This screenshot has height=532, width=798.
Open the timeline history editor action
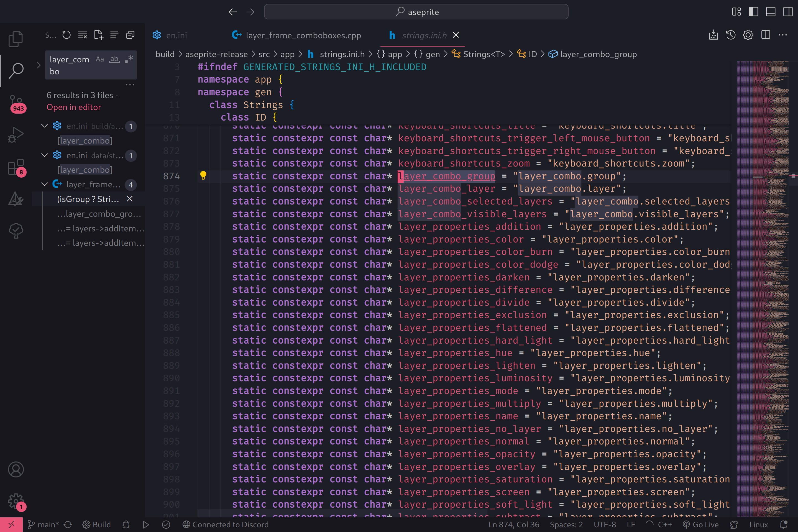click(x=730, y=35)
